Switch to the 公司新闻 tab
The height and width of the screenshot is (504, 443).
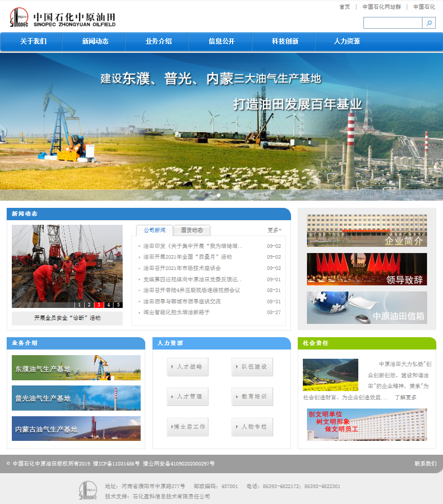155,230
